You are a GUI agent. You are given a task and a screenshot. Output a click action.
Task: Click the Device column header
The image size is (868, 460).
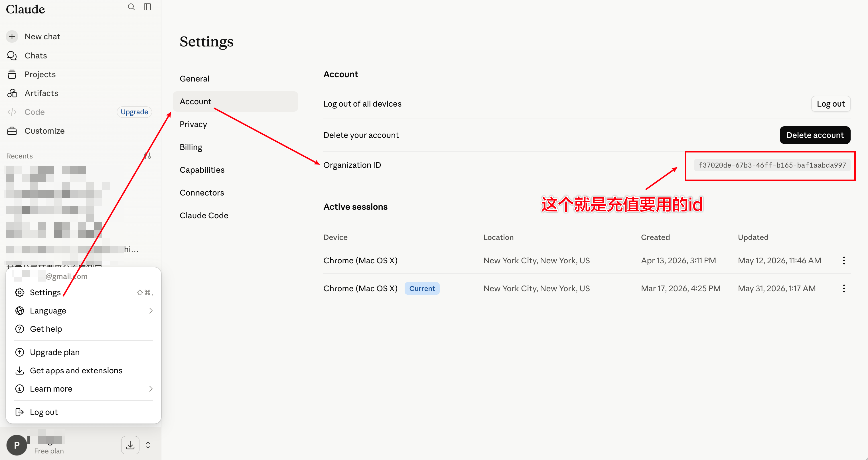point(335,237)
